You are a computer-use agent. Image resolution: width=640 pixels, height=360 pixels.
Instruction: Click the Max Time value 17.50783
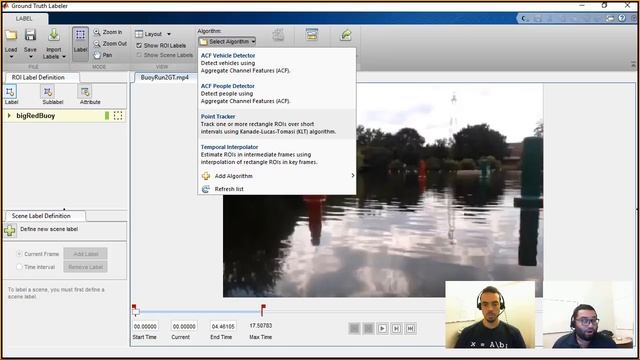pos(261,326)
